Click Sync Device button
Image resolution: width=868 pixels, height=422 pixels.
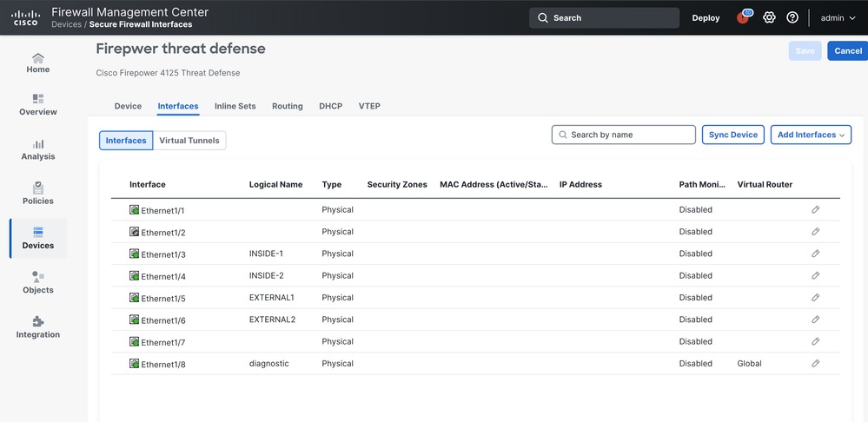(x=733, y=135)
